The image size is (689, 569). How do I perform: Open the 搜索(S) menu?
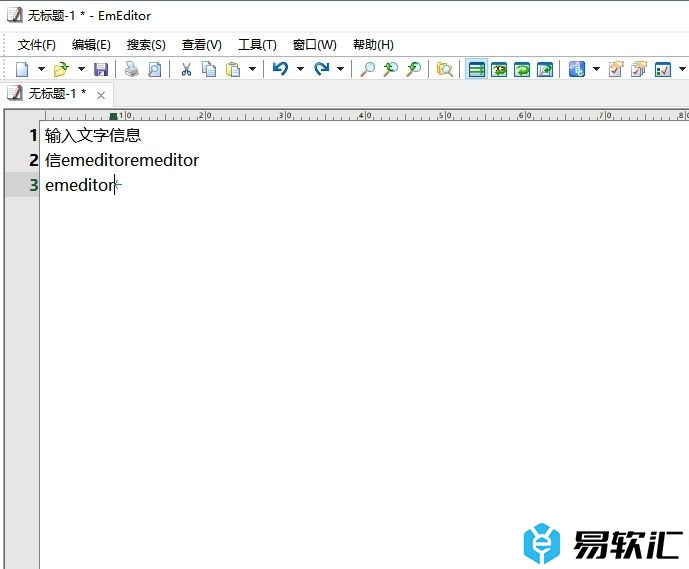146,44
